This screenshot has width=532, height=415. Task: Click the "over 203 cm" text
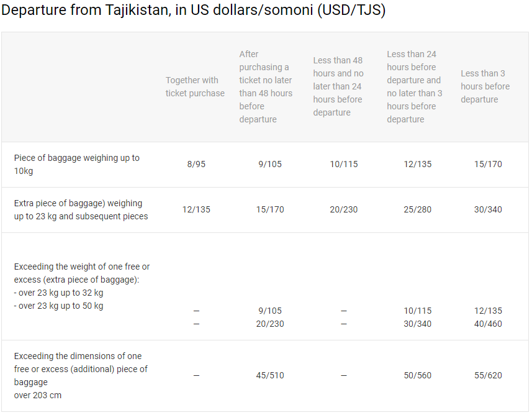click(38, 396)
